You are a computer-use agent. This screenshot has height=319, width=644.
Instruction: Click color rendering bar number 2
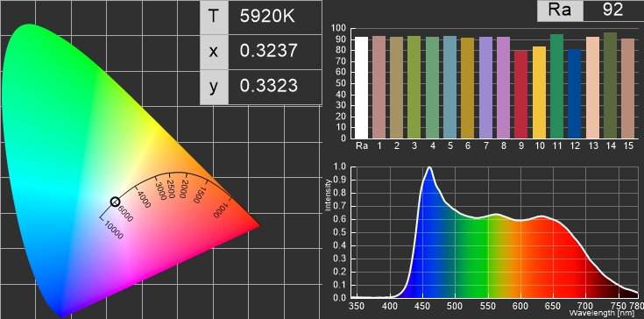tap(397, 88)
